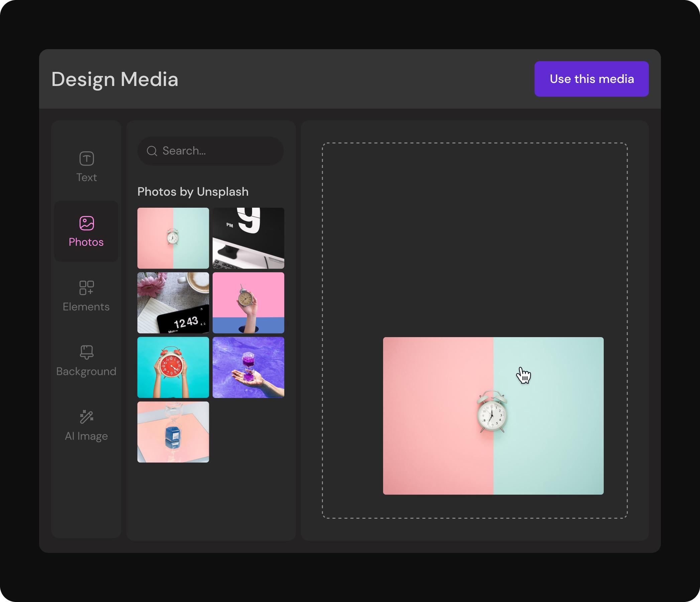Open the Elements panel icon
This screenshot has height=602, width=700.
[87, 288]
